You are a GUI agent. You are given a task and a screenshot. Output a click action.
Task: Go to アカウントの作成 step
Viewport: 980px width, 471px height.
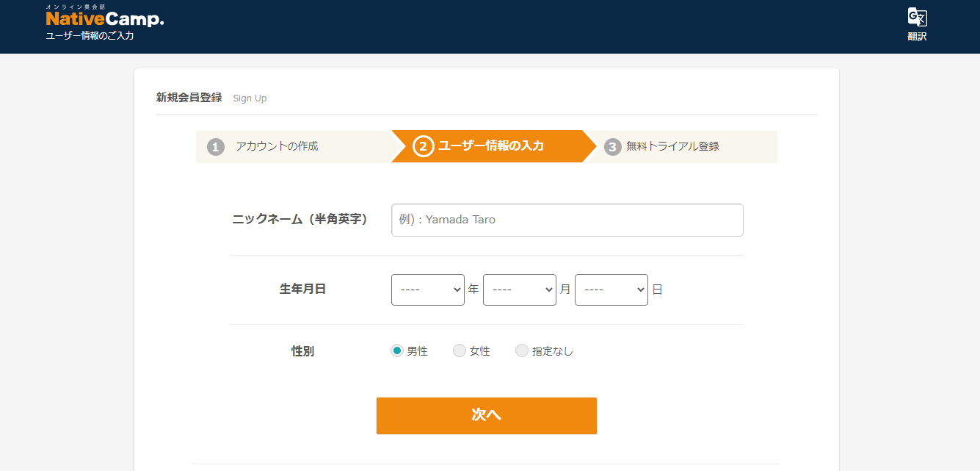coord(277,146)
